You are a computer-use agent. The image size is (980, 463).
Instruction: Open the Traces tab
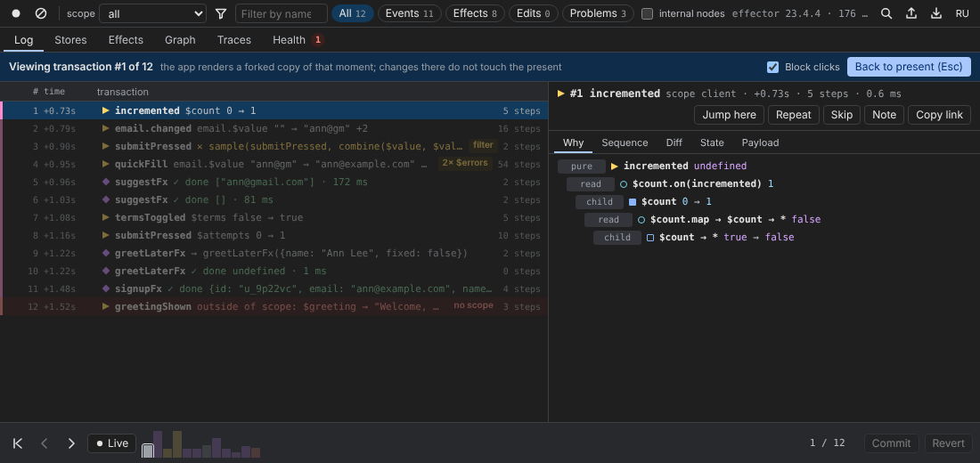click(234, 40)
